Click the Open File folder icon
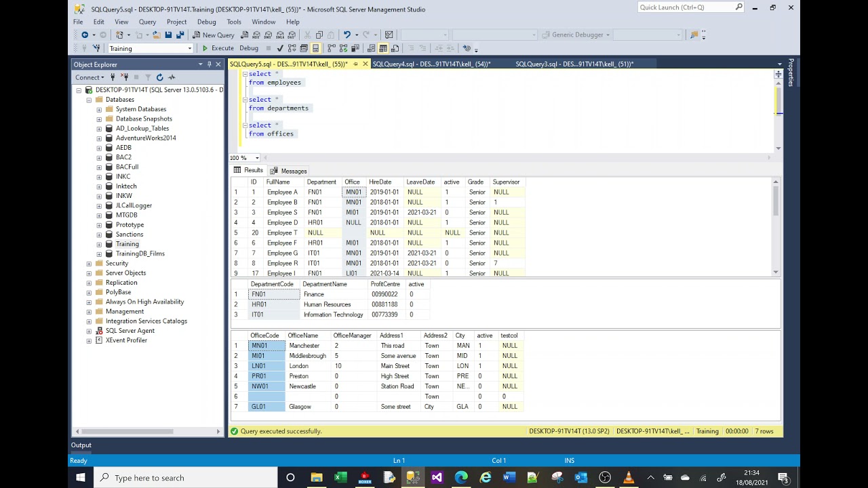This screenshot has height=488, width=868. (x=157, y=35)
